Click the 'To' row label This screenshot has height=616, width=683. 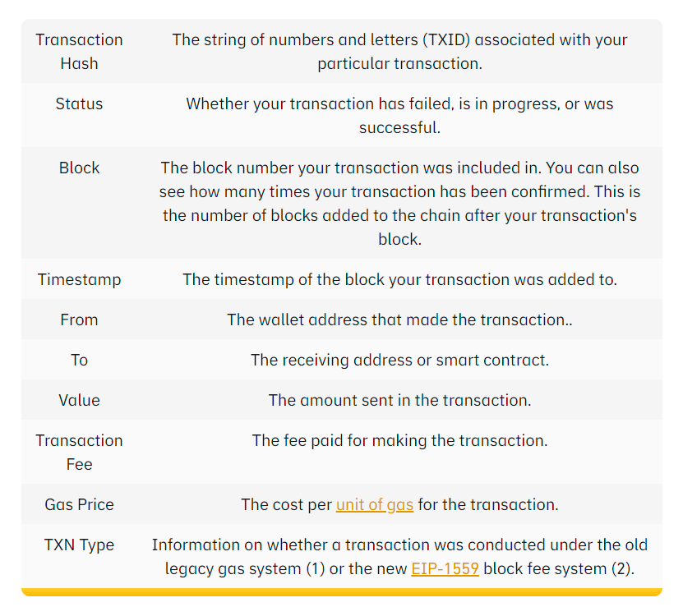tap(79, 360)
